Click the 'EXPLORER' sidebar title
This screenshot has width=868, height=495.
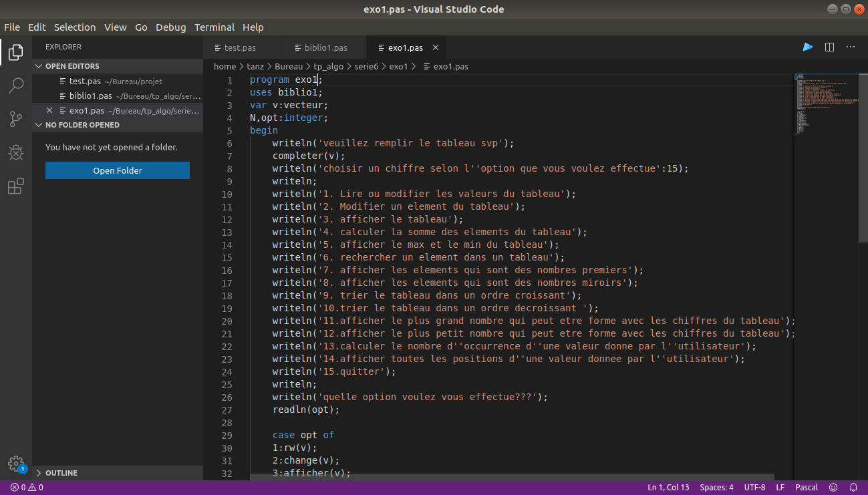[63, 47]
